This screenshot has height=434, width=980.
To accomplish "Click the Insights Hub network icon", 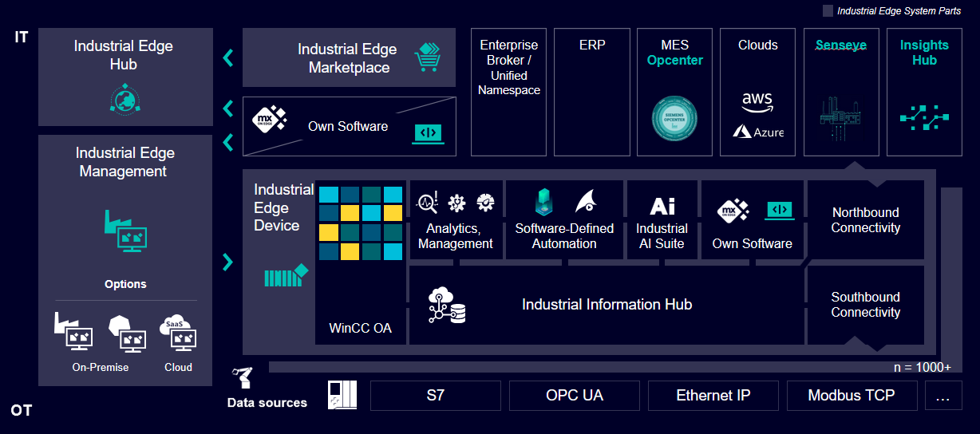I will point(923,118).
